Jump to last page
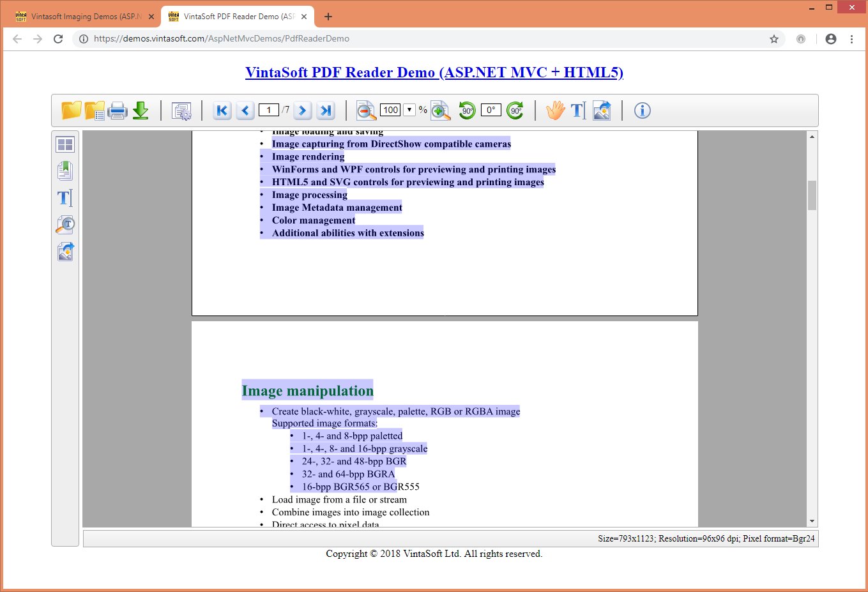This screenshot has height=592, width=868. (x=326, y=110)
